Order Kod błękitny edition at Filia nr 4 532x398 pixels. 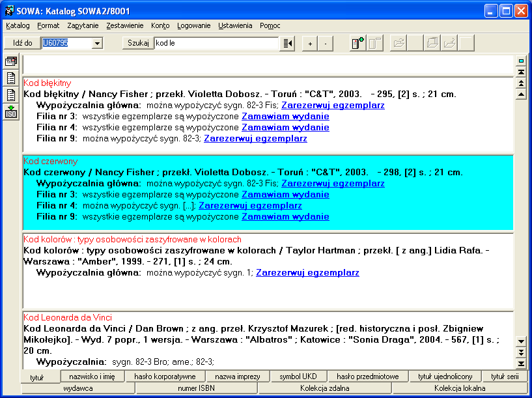[x=285, y=128]
